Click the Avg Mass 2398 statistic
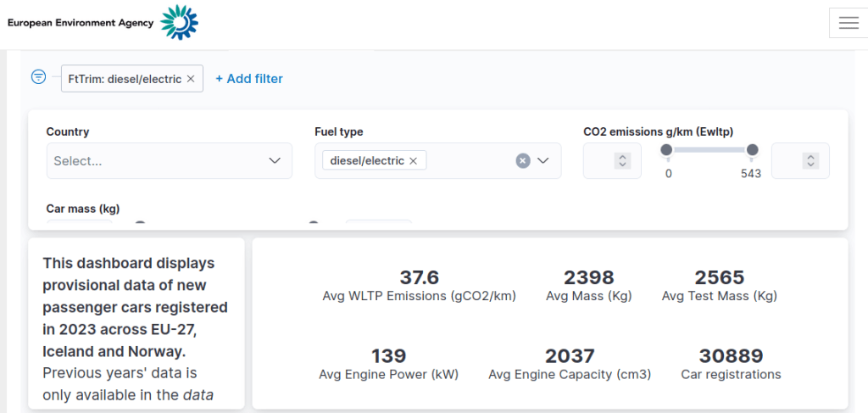 click(x=588, y=286)
